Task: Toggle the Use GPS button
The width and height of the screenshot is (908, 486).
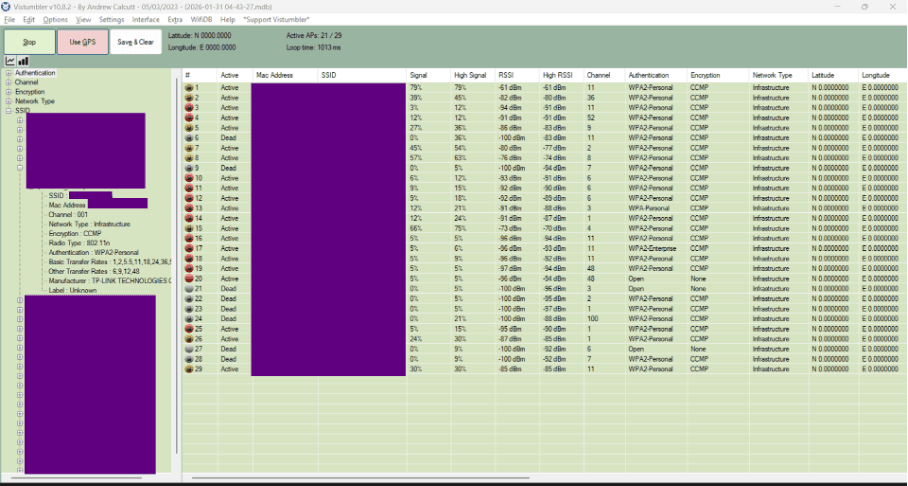Action: [83, 42]
